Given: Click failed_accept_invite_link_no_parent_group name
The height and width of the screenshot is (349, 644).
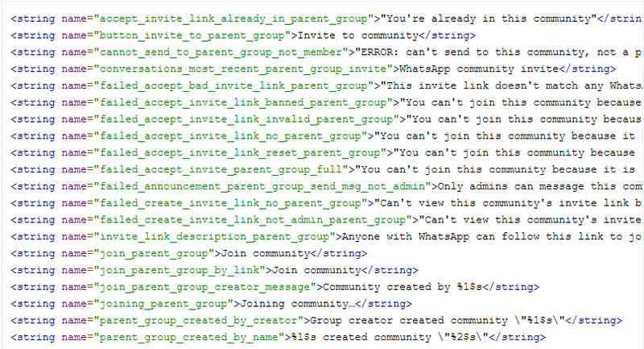Looking at the screenshot, I should point(230,136).
